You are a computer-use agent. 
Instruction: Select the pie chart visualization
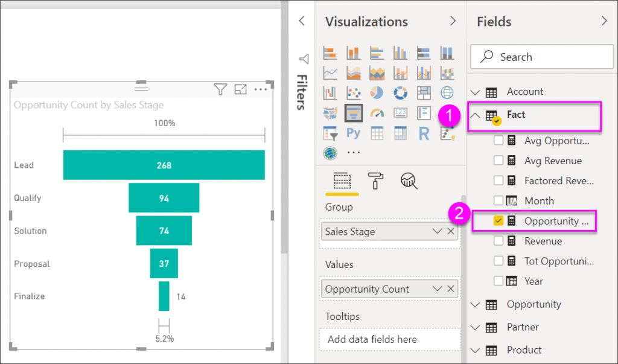point(377,93)
